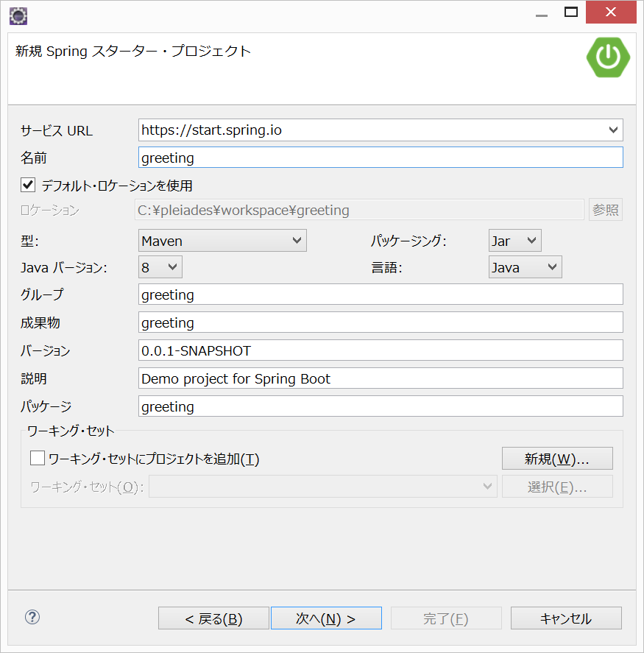Enable adding project to working set

tap(38, 458)
